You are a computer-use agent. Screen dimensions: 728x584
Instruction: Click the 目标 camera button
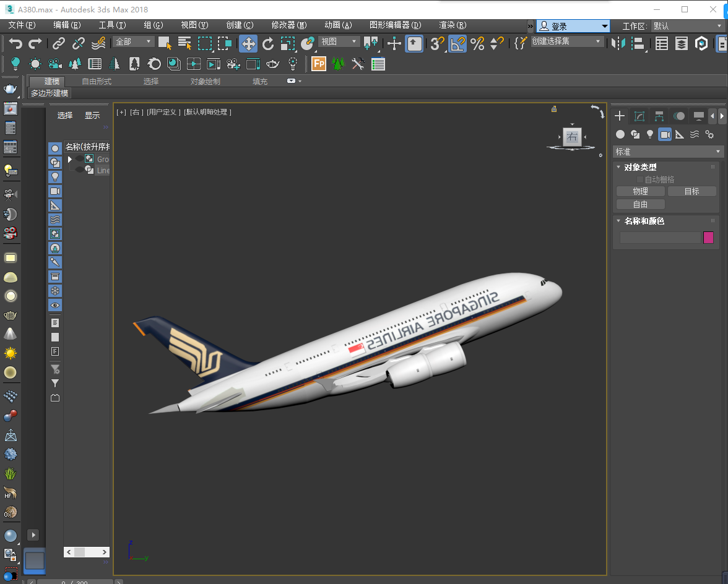[x=692, y=191]
